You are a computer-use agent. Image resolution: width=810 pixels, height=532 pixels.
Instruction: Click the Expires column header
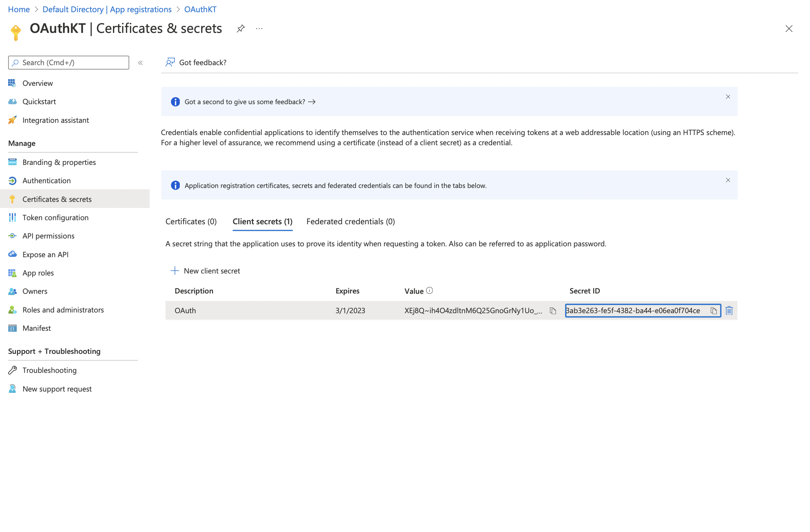pos(347,291)
